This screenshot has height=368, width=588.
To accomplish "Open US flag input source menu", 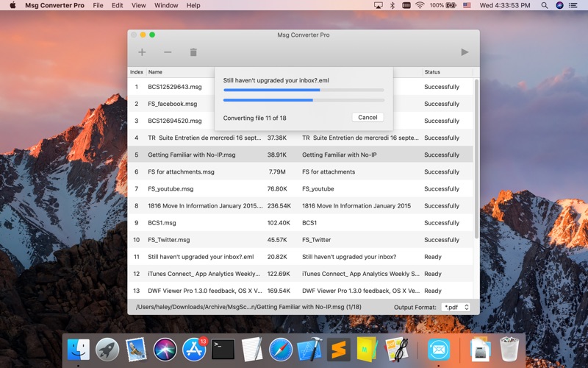I will (x=467, y=5).
